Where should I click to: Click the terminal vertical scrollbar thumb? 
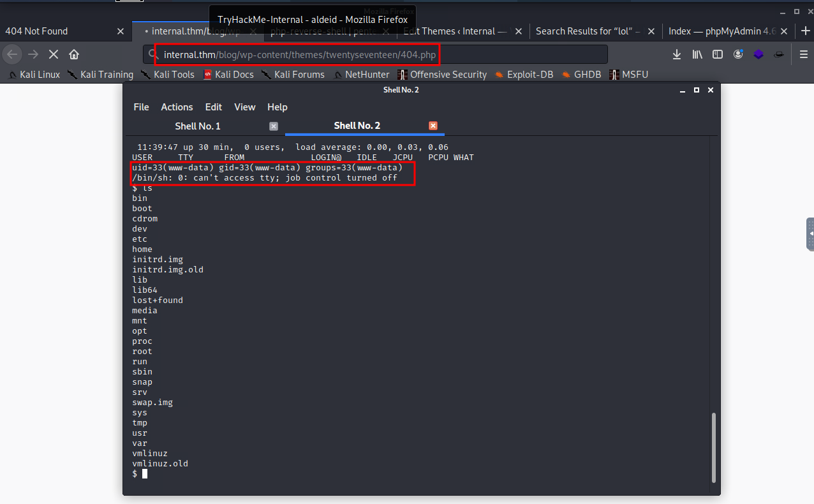click(713, 447)
